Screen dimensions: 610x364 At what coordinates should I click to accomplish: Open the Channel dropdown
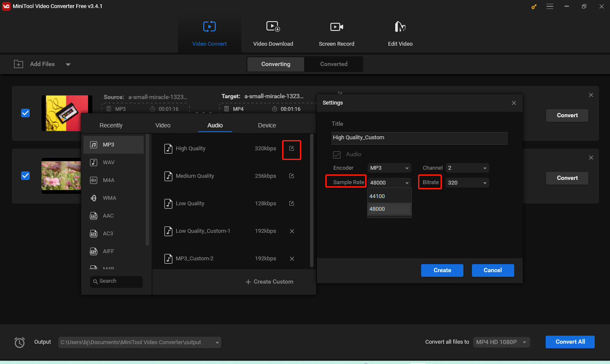tap(467, 168)
